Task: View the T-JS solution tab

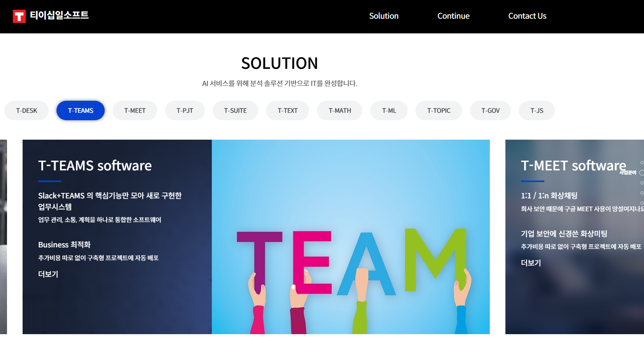Action: coord(537,110)
